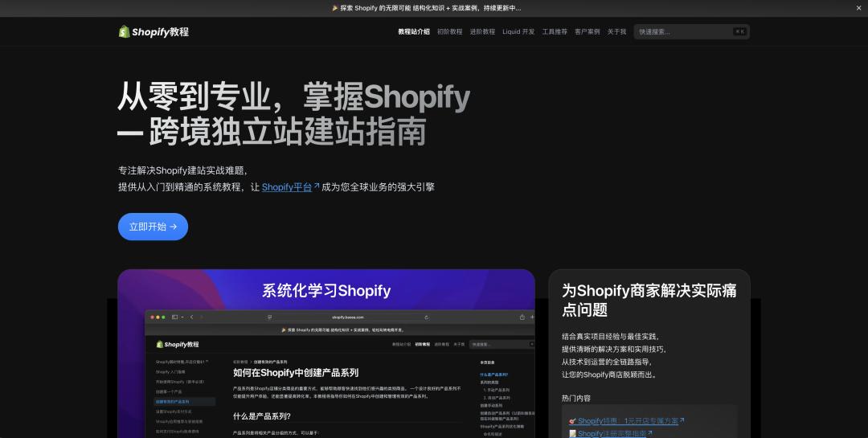Click the ⌘K shortcut badge in search
This screenshot has height=438, width=868.
(x=739, y=31)
